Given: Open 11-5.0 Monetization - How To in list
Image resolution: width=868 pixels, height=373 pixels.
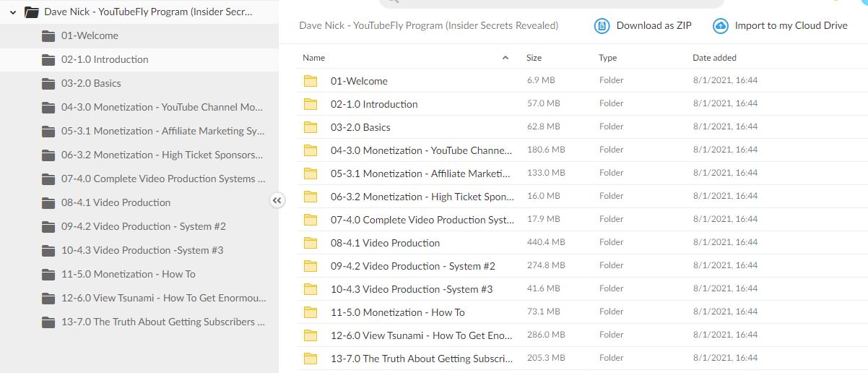Looking at the screenshot, I should 398,312.
